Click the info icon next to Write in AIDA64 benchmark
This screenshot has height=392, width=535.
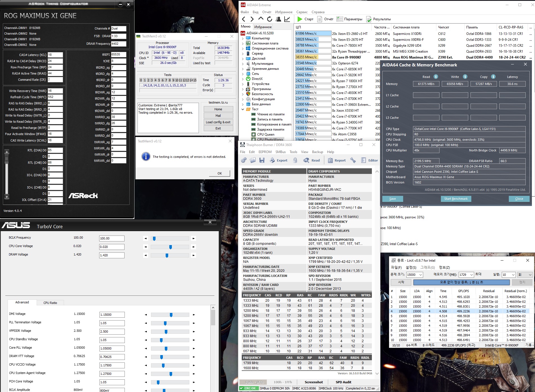[465, 77]
